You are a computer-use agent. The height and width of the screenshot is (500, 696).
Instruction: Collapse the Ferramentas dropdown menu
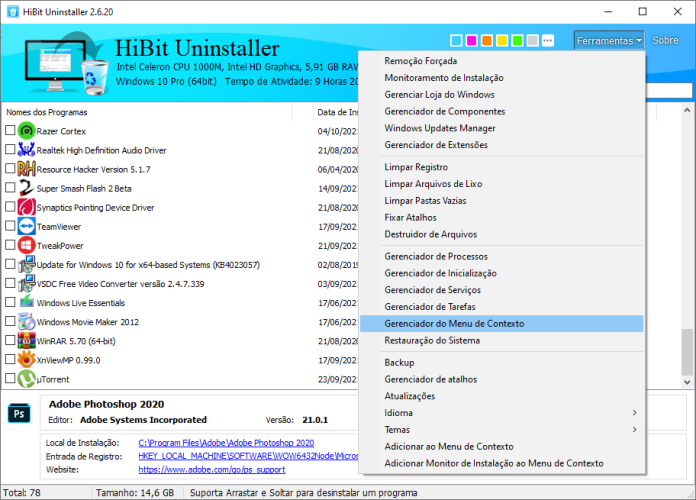click(609, 40)
